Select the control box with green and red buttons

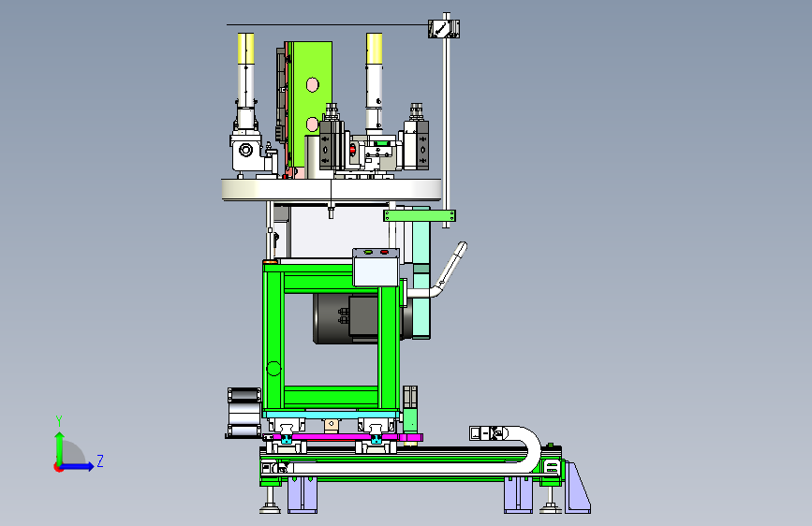click(376, 267)
